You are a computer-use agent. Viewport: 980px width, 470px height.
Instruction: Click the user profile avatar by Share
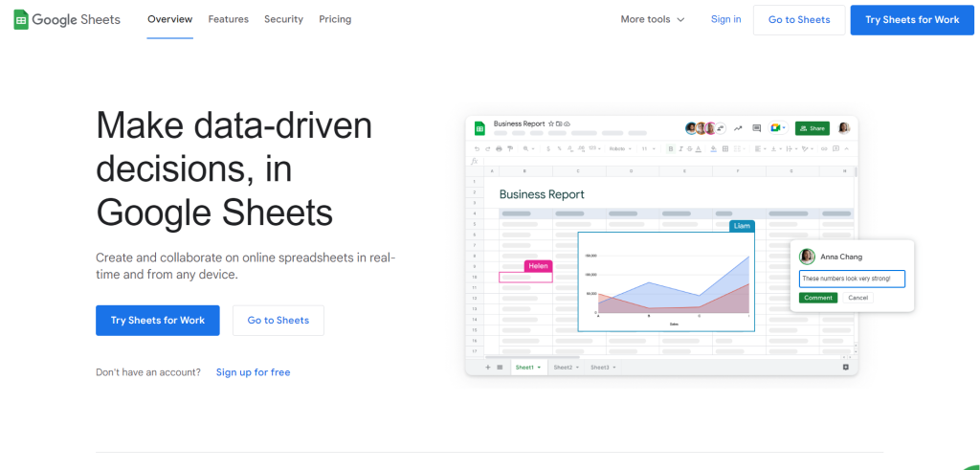[844, 128]
